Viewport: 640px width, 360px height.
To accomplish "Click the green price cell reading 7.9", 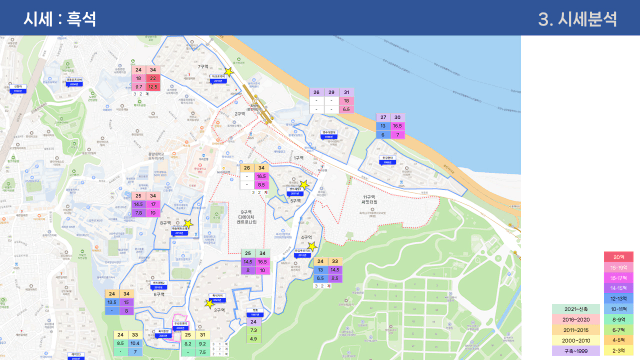I will click(253, 330).
